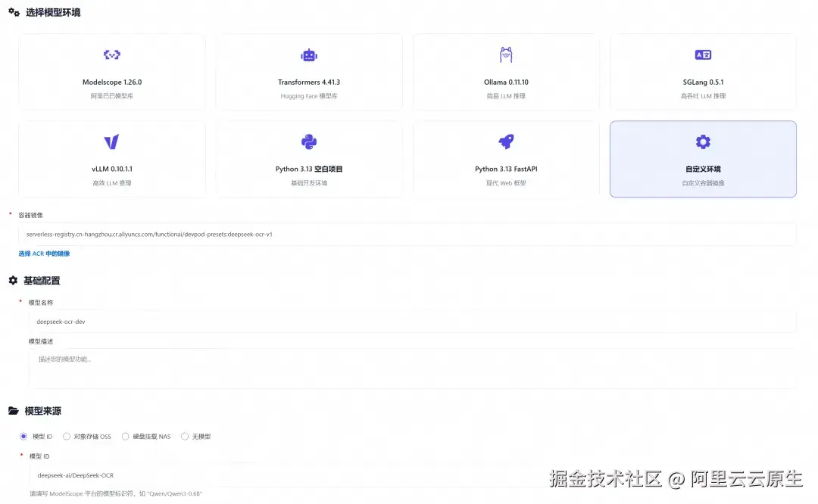Select the 模型 ID radio button
This screenshot has width=818, height=504.
tap(23, 436)
